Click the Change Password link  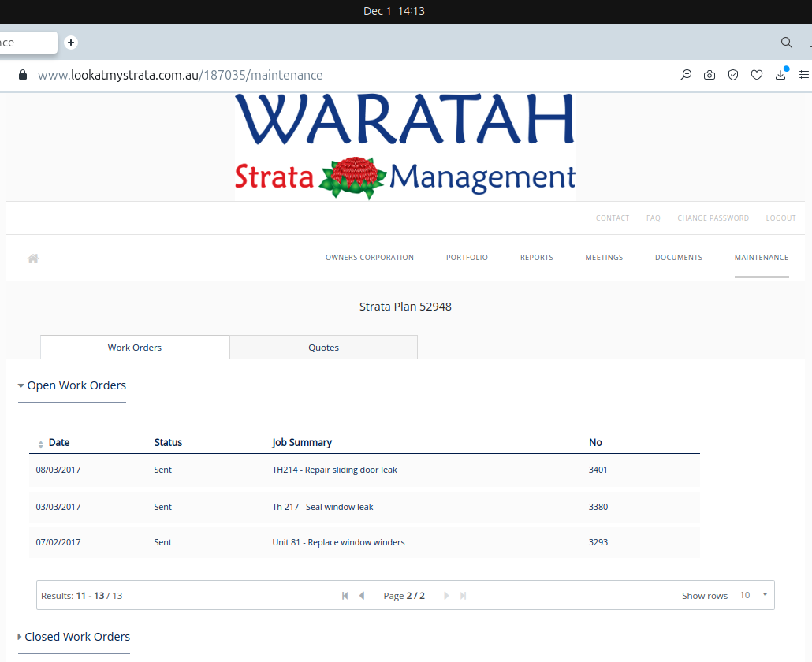click(713, 218)
